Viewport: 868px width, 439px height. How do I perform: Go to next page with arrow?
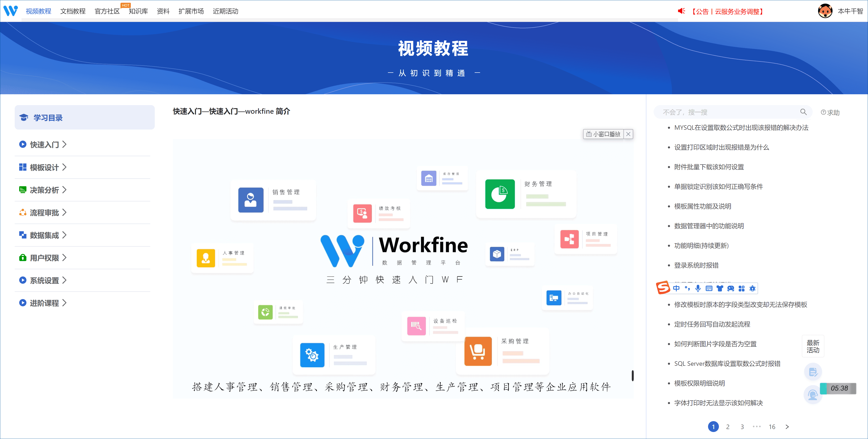tap(787, 427)
